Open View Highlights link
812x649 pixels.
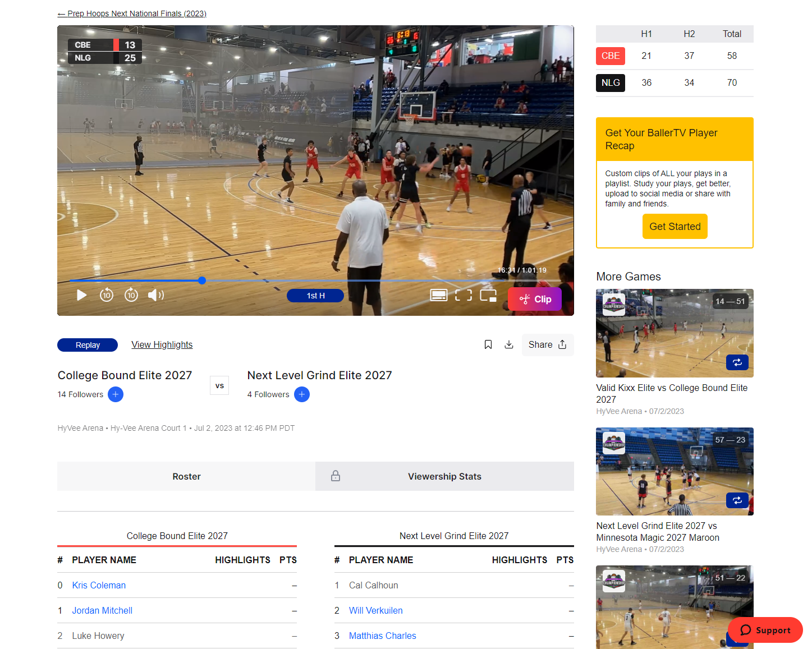162,345
